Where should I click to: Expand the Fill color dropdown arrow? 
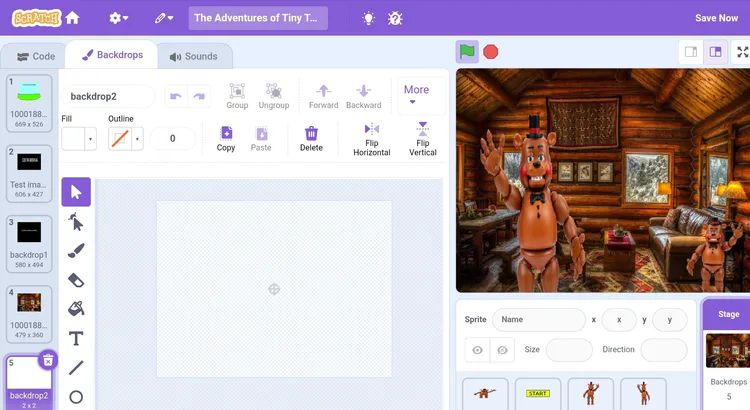tap(90, 139)
